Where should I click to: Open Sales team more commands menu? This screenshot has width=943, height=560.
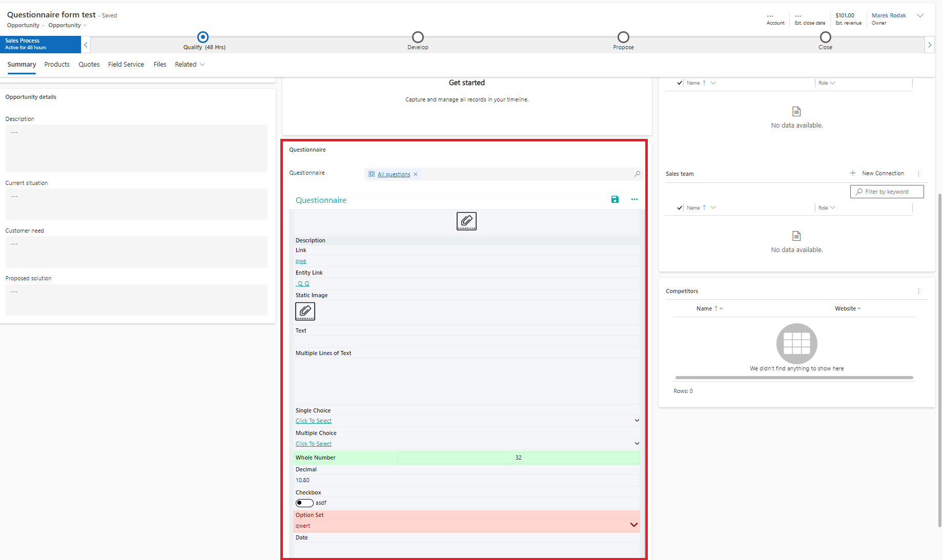point(918,174)
